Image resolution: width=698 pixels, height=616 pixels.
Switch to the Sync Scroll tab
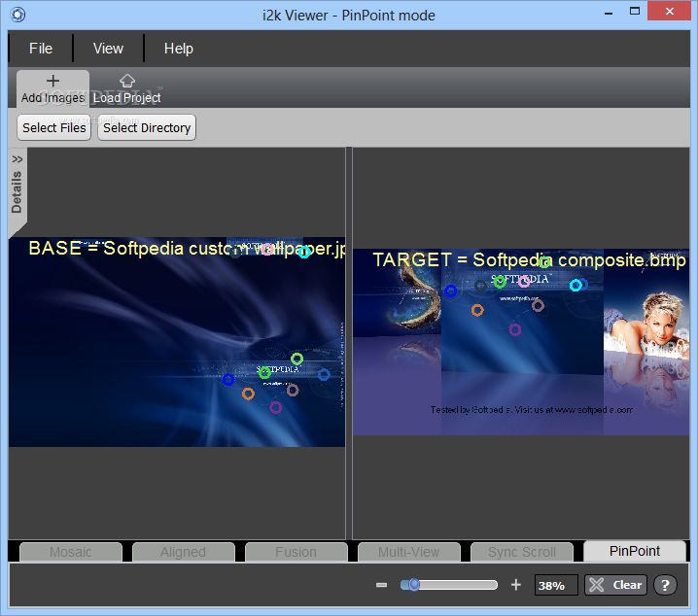coord(522,552)
